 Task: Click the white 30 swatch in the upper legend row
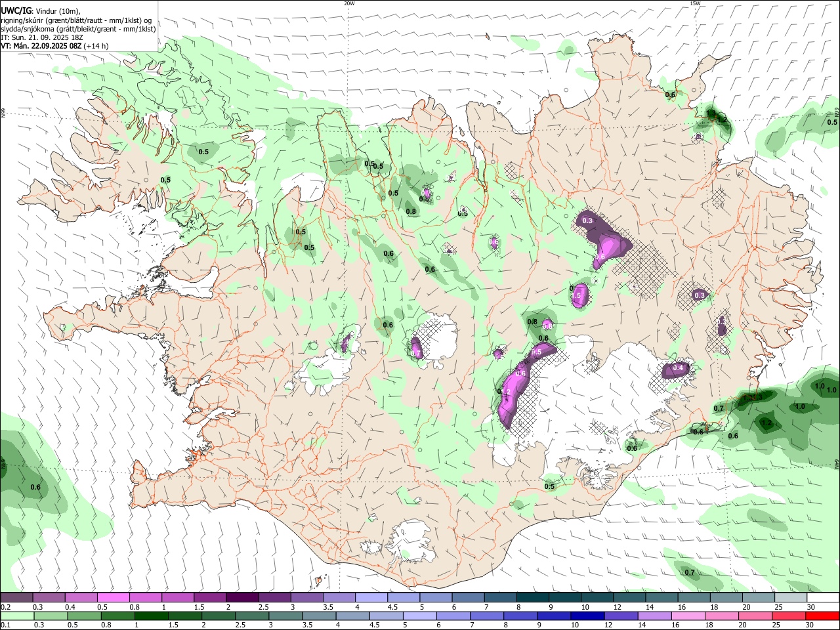pos(822,598)
